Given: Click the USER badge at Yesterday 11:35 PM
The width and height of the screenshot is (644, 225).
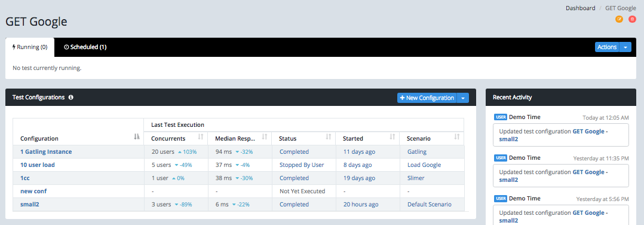Looking at the screenshot, I should [500, 158].
